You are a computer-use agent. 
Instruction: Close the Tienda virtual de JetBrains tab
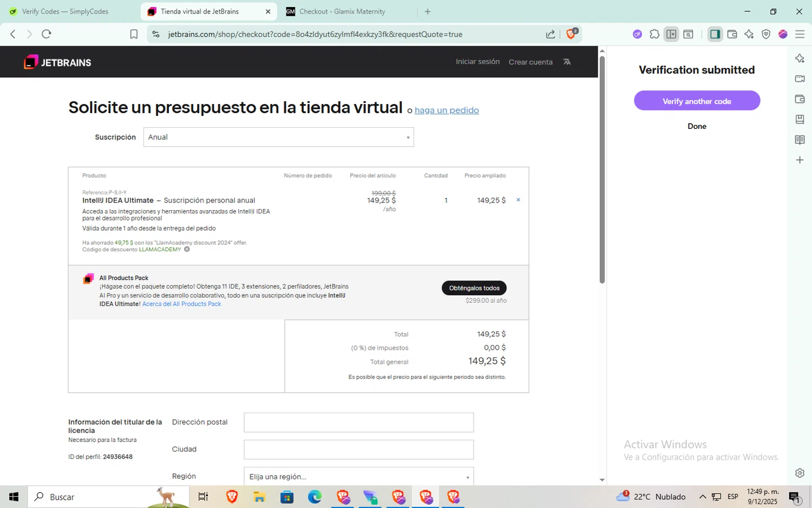(x=268, y=11)
